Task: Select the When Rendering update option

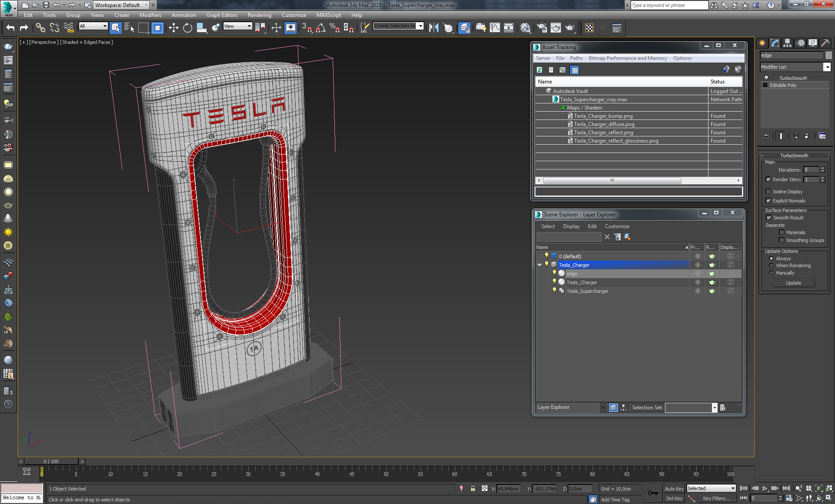Action: pos(772,265)
